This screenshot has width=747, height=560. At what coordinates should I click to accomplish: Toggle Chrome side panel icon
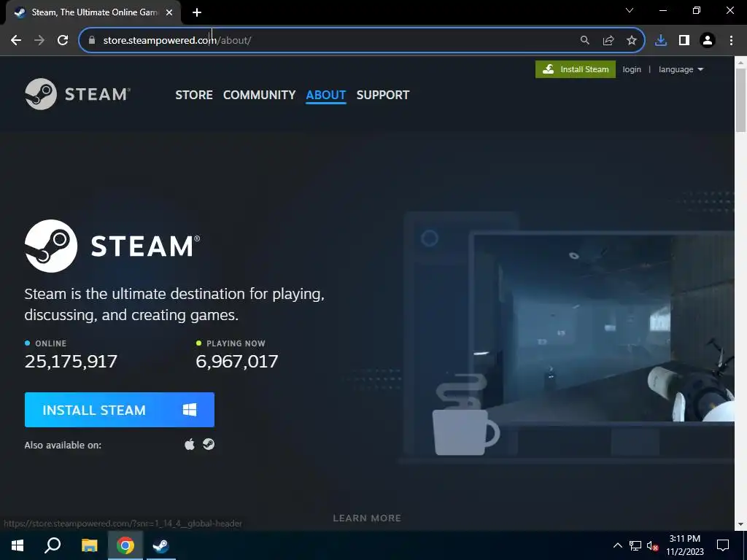click(684, 41)
